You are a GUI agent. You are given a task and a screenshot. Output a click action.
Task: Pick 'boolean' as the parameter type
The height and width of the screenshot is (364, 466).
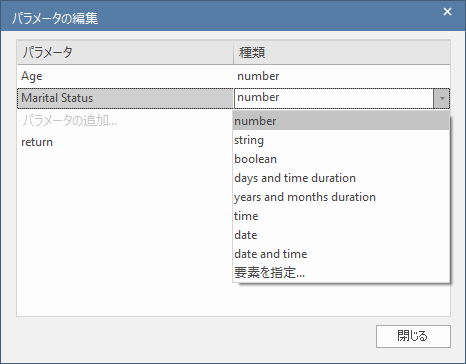(341, 159)
